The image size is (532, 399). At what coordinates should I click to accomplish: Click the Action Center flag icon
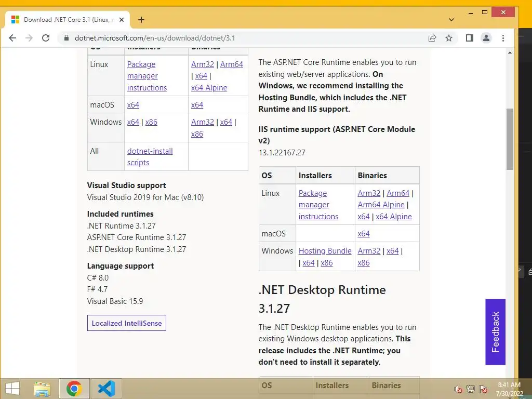[483, 389]
